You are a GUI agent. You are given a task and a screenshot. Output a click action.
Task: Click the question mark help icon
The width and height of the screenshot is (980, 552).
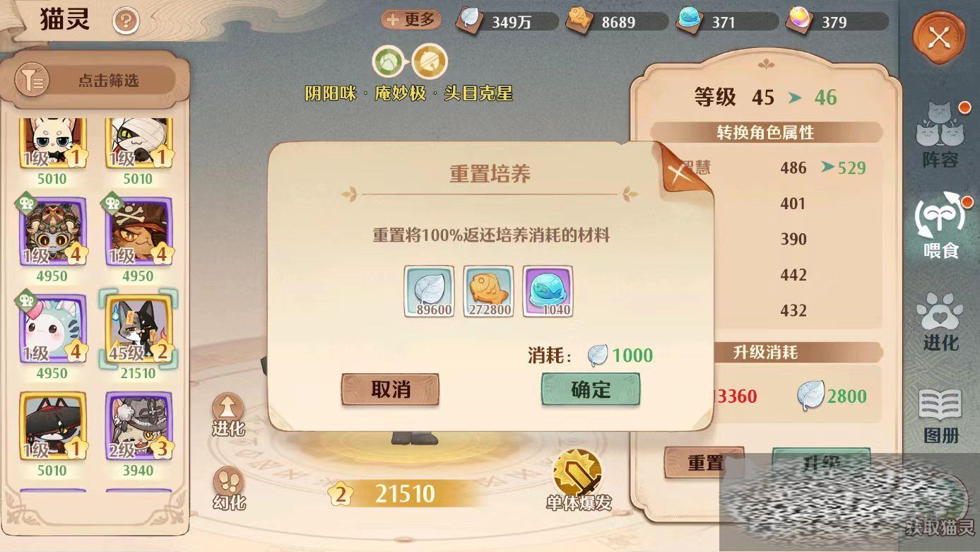[126, 21]
